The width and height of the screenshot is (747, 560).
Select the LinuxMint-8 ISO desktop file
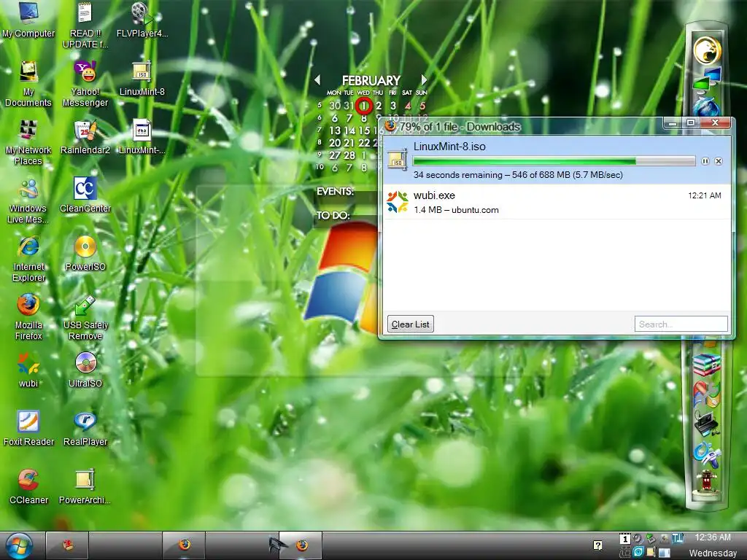pos(142,79)
